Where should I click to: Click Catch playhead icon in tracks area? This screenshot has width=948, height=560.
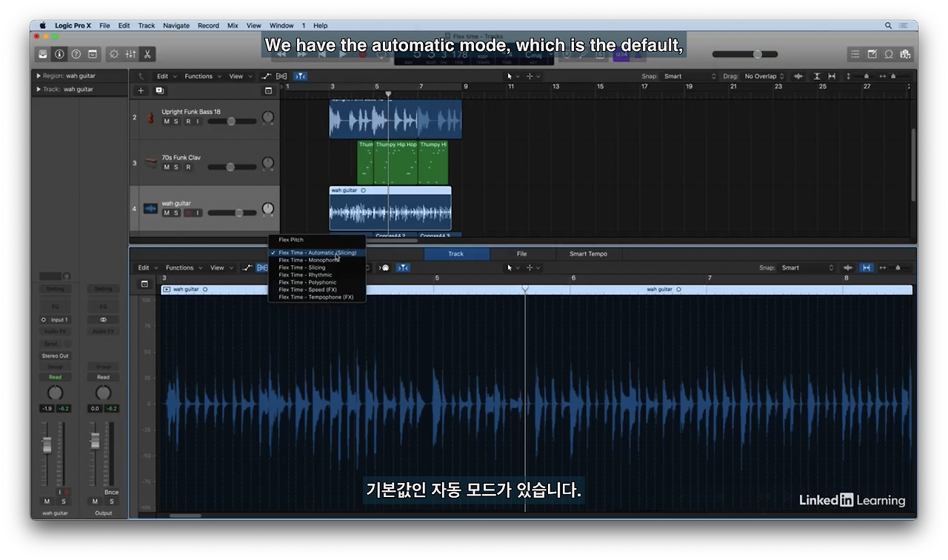pyautogui.click(x=300, y=76)
